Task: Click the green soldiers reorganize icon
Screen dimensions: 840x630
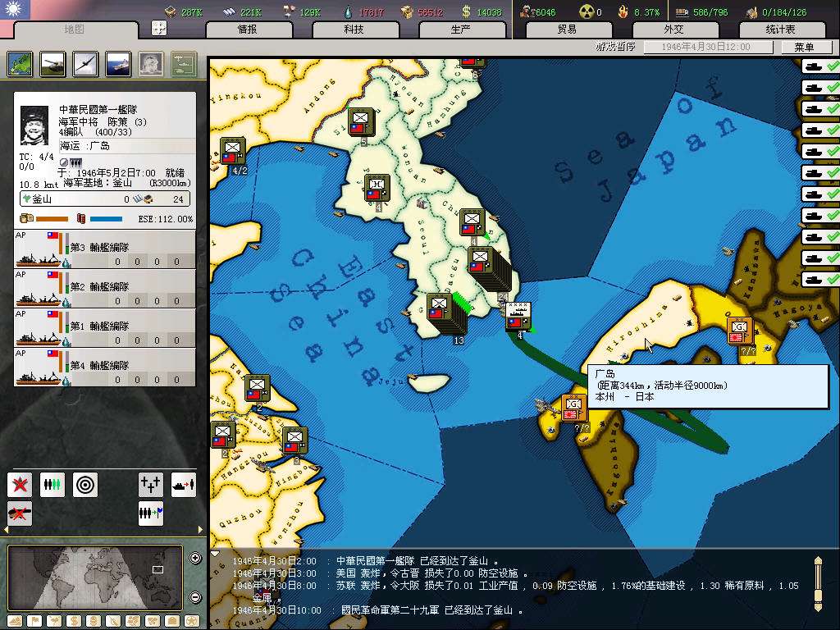Action: coord(52,484)
